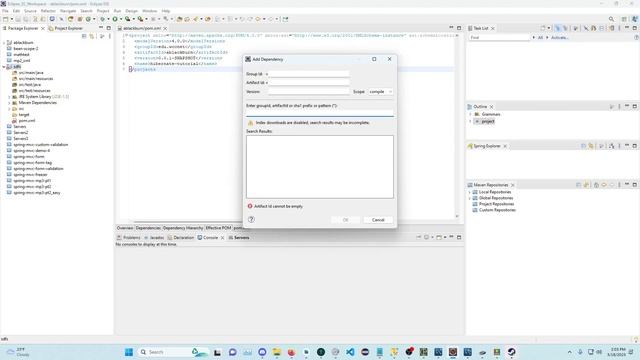
Task: Open the Navigate menu
Action: pyautogui.click(x=68, y=11)
